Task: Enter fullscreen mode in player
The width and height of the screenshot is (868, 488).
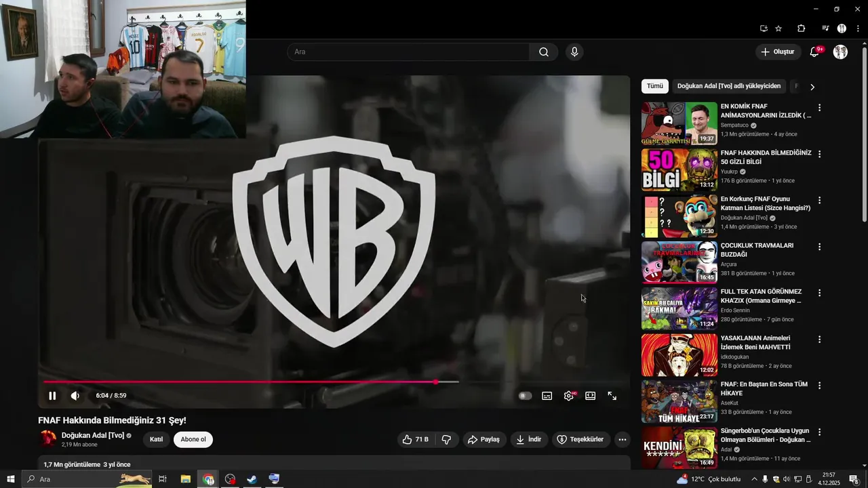Action: pyautogui.click(x=612, y=396)
